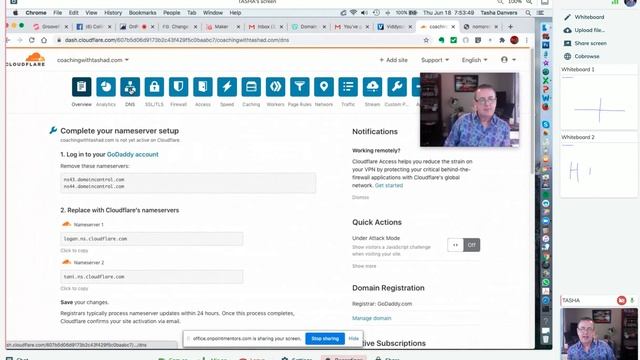The width and height of the screenshot is (640, 360).
Task: Expand the coachingwithtashad.com site dropdown
Action: click(93, 60)
